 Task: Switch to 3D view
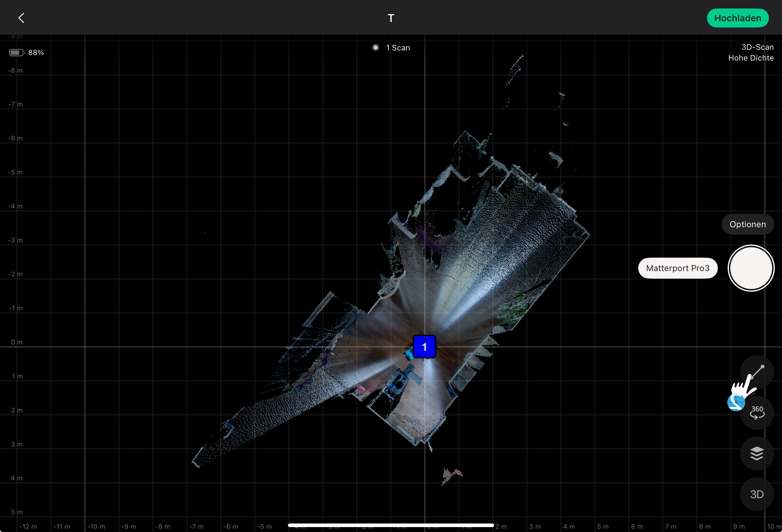pyautogui.click(x=757, y=494)
